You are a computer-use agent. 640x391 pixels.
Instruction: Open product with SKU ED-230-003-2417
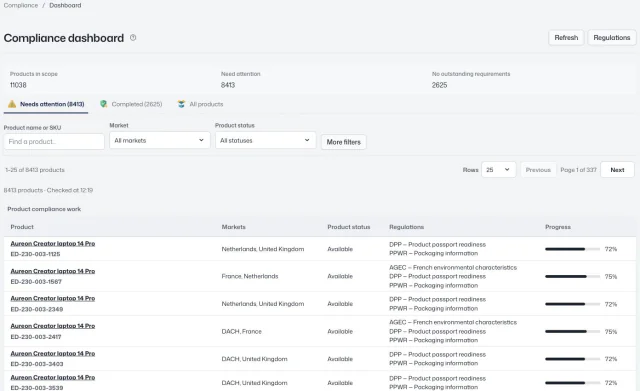coord(53,326)
